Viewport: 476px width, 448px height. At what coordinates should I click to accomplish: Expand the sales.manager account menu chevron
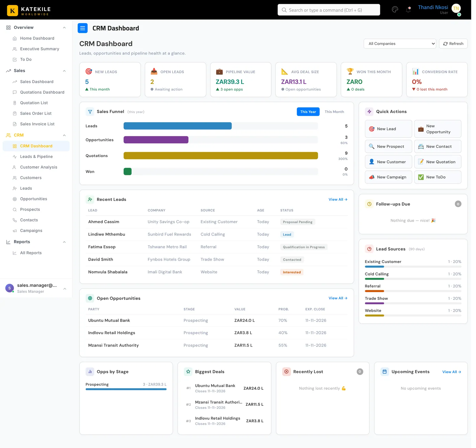(x=65, y=289)
